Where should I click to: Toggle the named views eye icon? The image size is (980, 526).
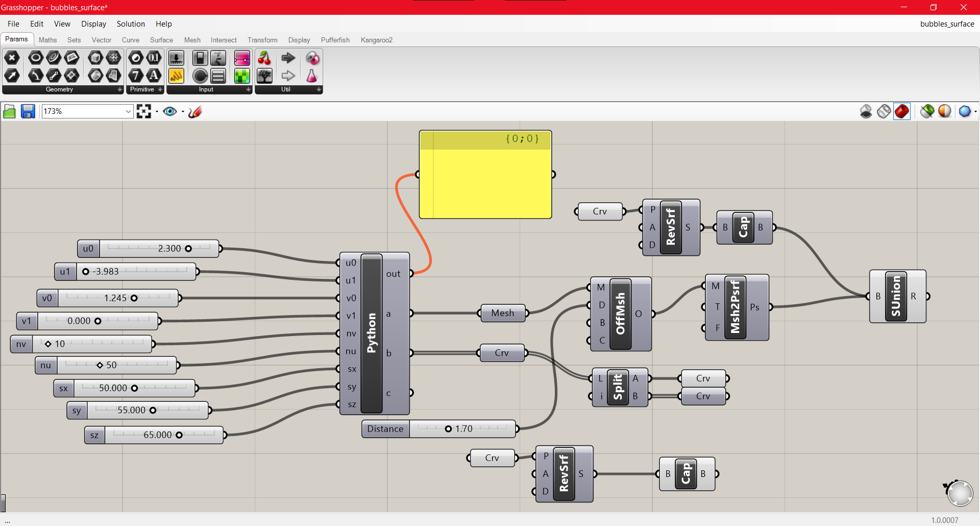170,111
